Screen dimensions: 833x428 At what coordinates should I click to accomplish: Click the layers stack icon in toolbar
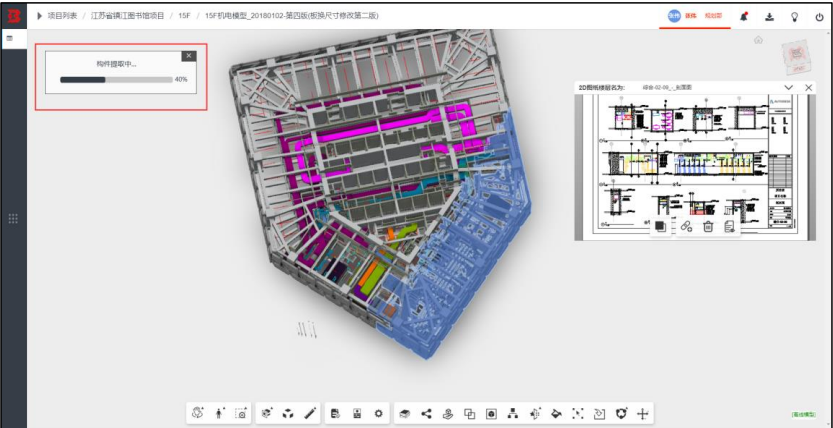click(x=405, y=413)
